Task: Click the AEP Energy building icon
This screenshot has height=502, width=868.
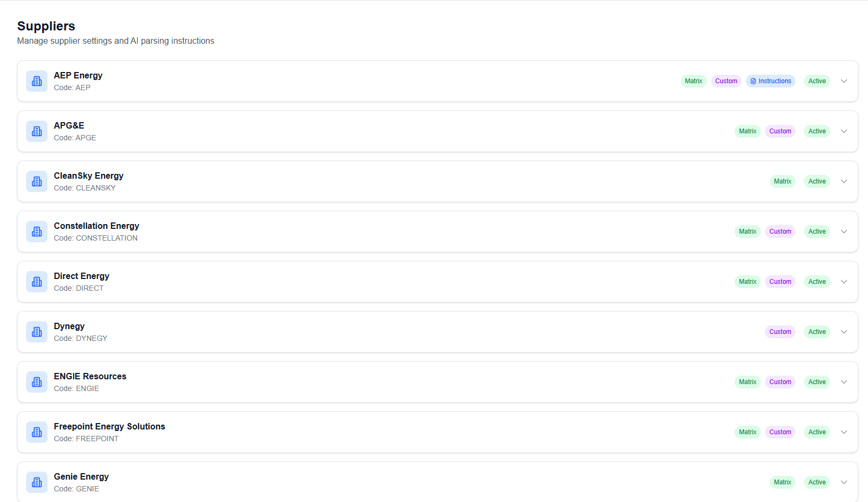Action: click(37, 81)
